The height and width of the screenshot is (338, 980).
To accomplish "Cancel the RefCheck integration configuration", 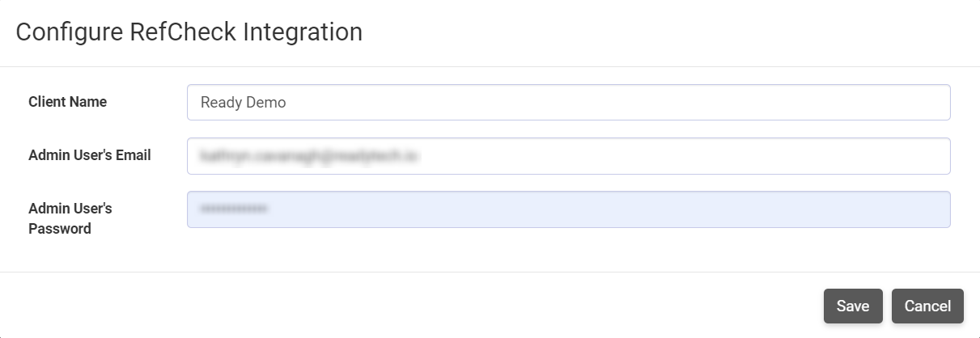I will coord(927,306).
